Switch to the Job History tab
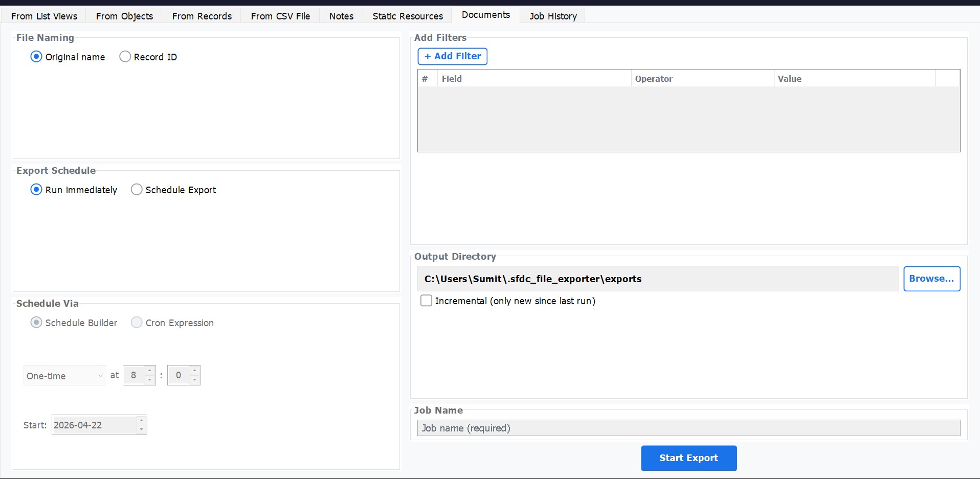 (x=552, y=16)
